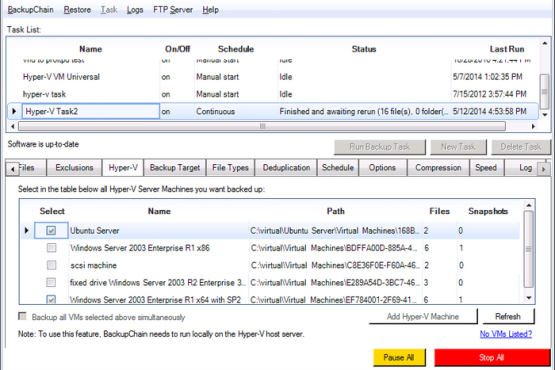Click the 5/12/2014 4:53:58 PM last run cell
This screenshot has width=555, height=370.
(x=494, y=111)
